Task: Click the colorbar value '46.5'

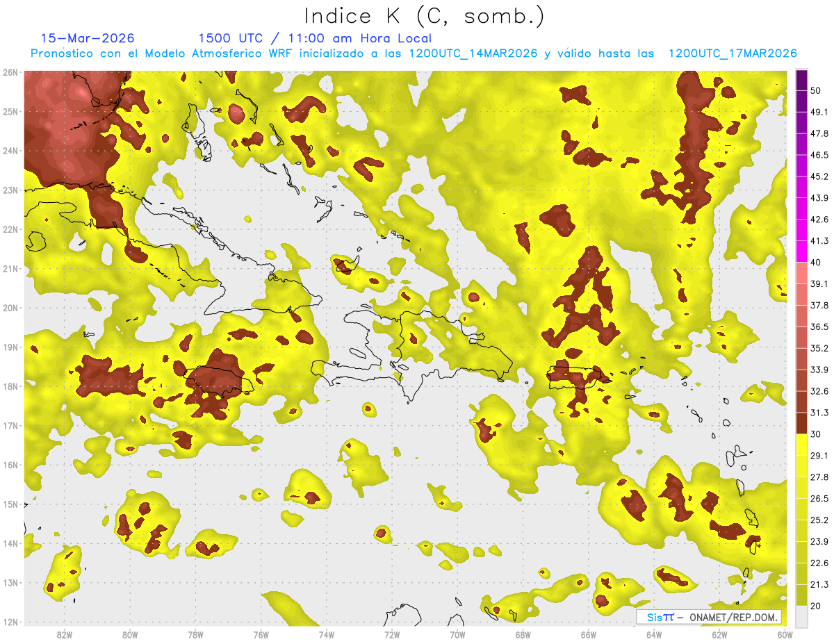Action: click(x=819, y=155)
